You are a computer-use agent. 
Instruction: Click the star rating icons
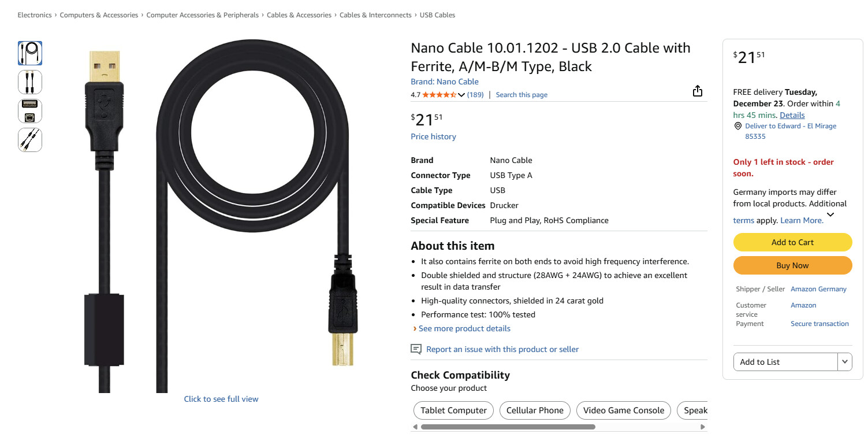click(x=439, y=95)
